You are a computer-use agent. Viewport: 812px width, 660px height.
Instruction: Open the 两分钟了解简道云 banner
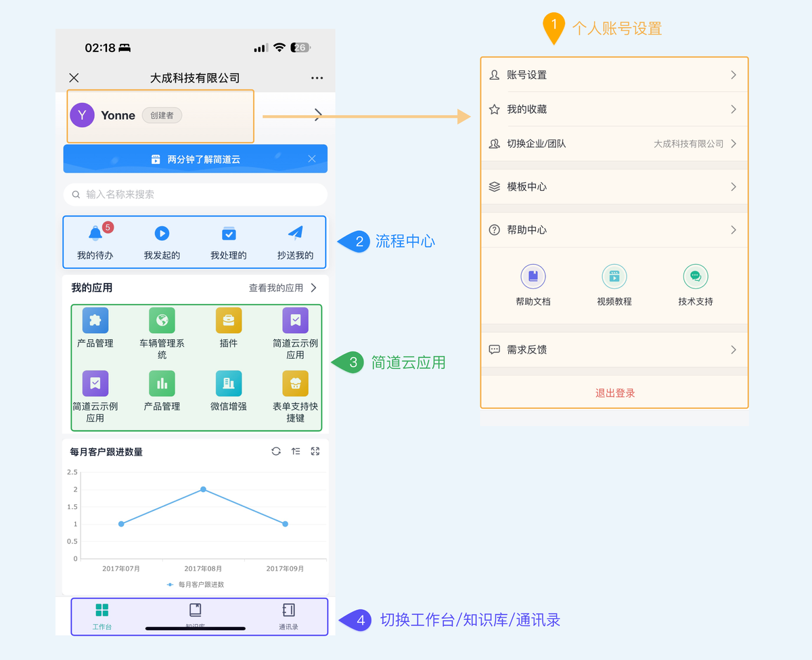point(195,158)
